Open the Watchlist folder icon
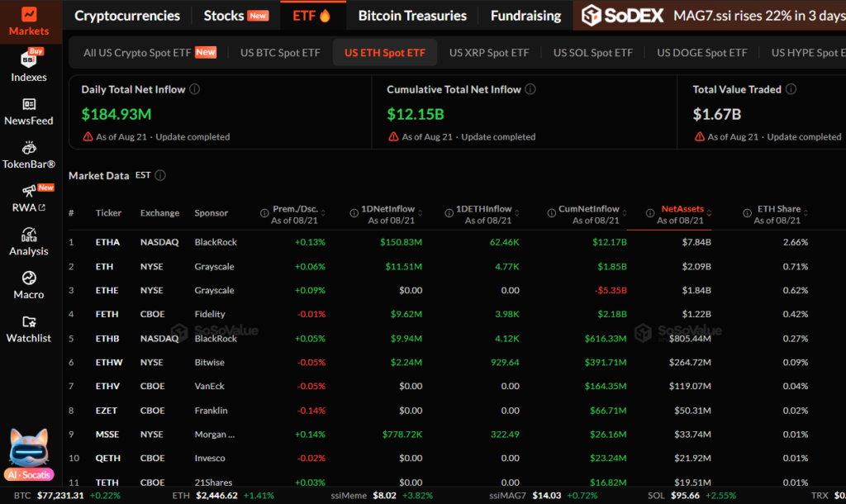 point(29,321)
